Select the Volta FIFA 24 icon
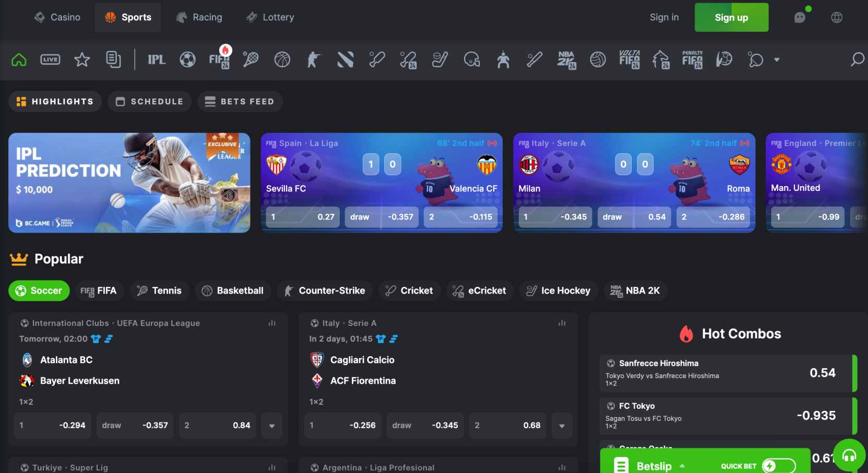 629,59
